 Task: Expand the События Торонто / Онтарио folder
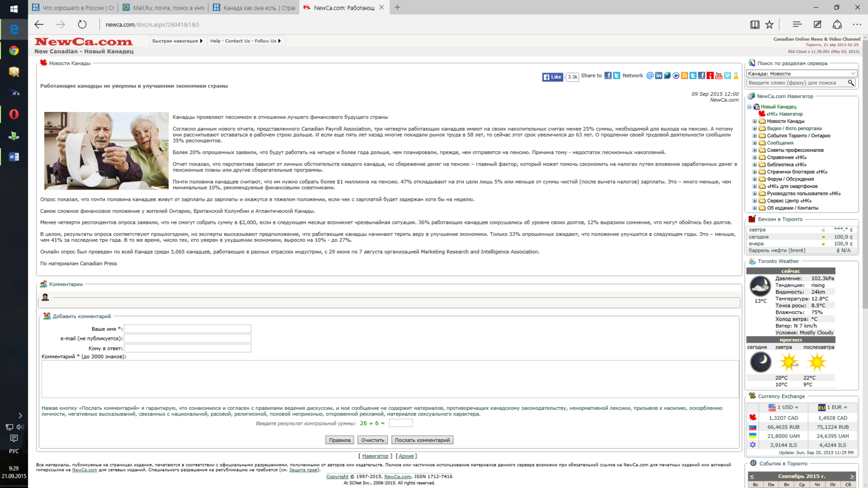point(755,136)
